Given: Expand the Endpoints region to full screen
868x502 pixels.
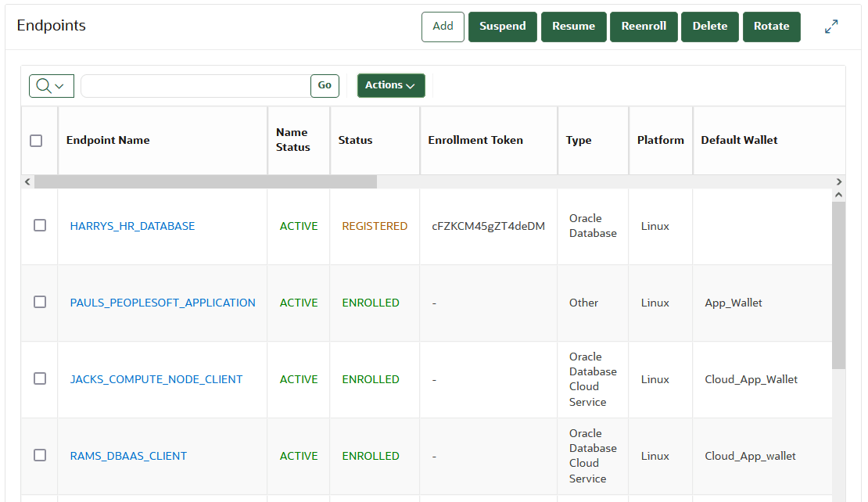Looking at the screenshot, I should click(831, 26).
